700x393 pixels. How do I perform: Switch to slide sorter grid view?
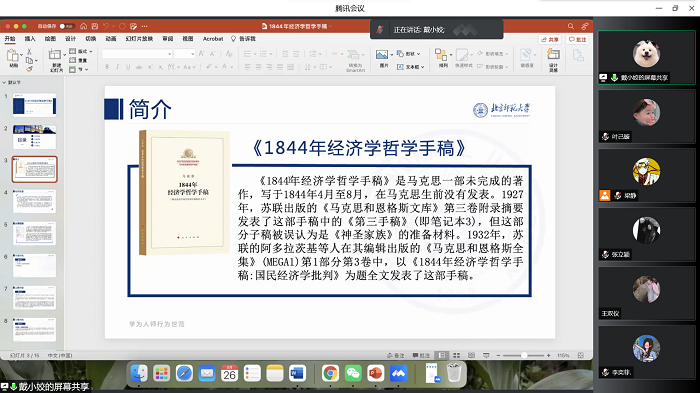(x=456, y=355)
